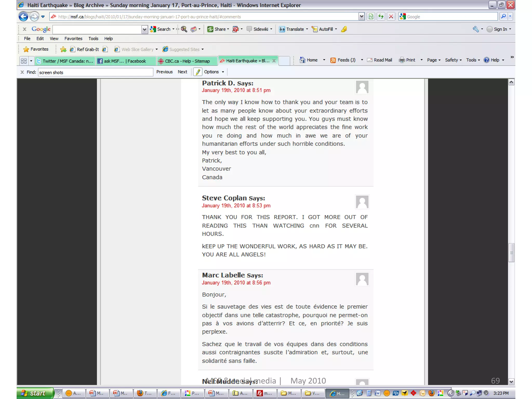The image size is (532, 399).
Task: Expand the address bar URL dropdown
Action: pos(361,17)
